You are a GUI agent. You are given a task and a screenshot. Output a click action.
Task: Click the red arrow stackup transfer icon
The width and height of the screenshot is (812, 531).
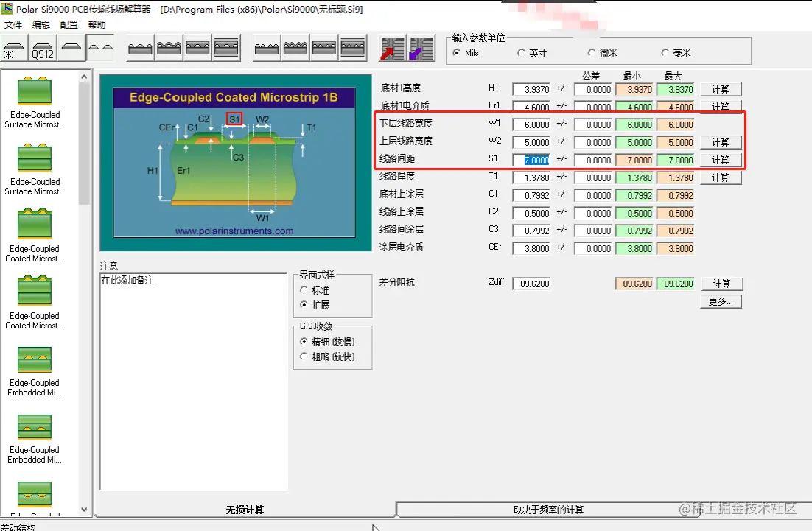tap(393, 49)
